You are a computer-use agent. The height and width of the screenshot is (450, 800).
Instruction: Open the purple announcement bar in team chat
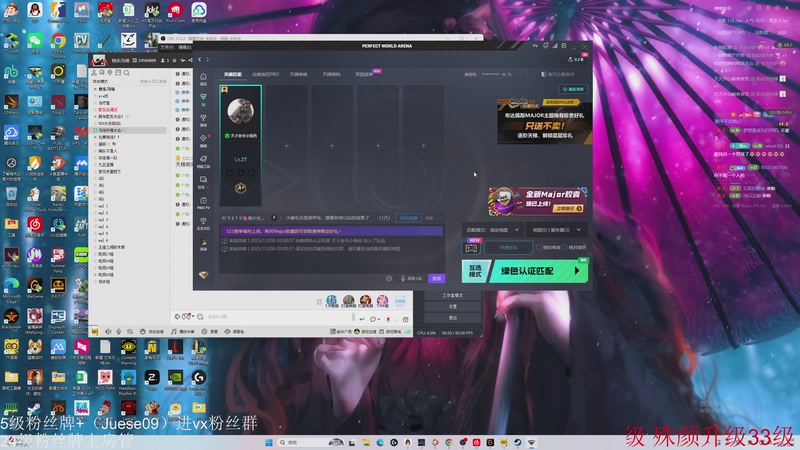(331, 231)
